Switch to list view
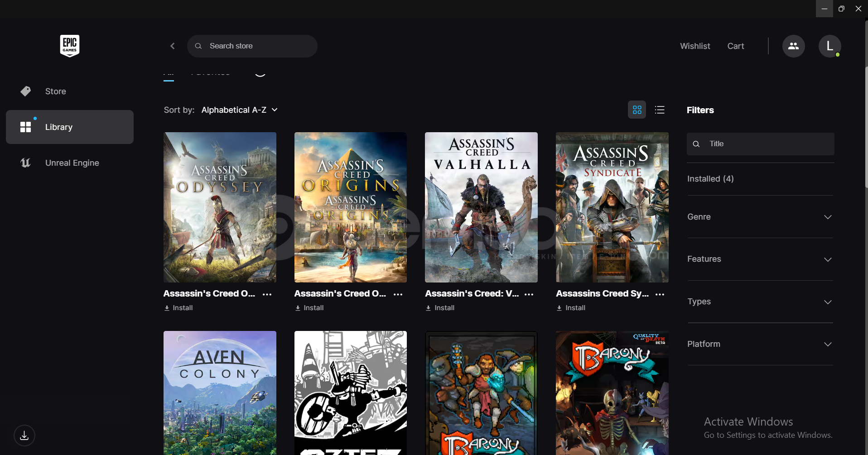868x455 pixels. coord(660,110)
